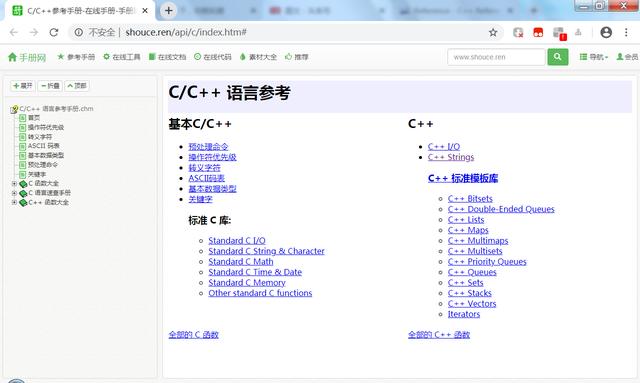Open the Standard C Memory link
This screenshot has width=640, height=383.
[247, 283]
